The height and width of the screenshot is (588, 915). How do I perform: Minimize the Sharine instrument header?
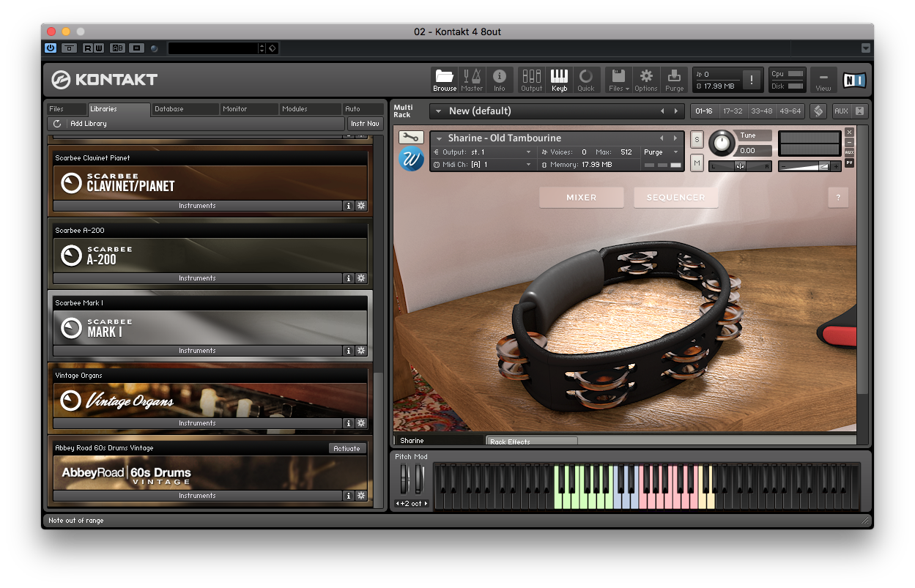coord(849,142)
